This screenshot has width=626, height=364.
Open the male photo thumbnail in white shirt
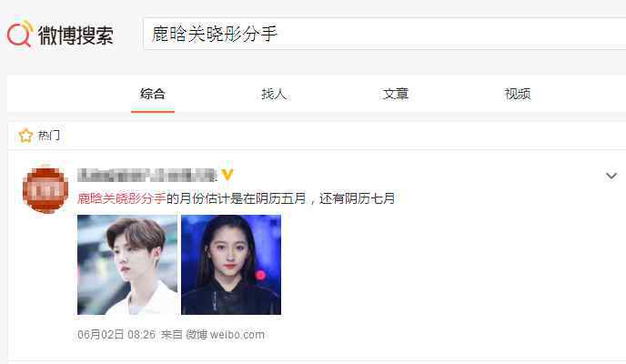127,265
